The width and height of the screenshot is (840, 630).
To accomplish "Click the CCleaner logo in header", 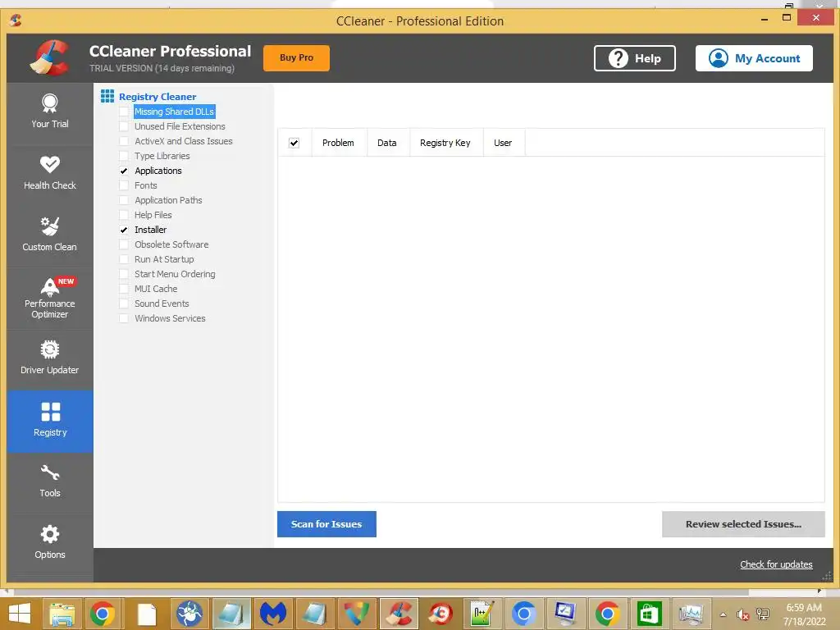I will (50, 58).
